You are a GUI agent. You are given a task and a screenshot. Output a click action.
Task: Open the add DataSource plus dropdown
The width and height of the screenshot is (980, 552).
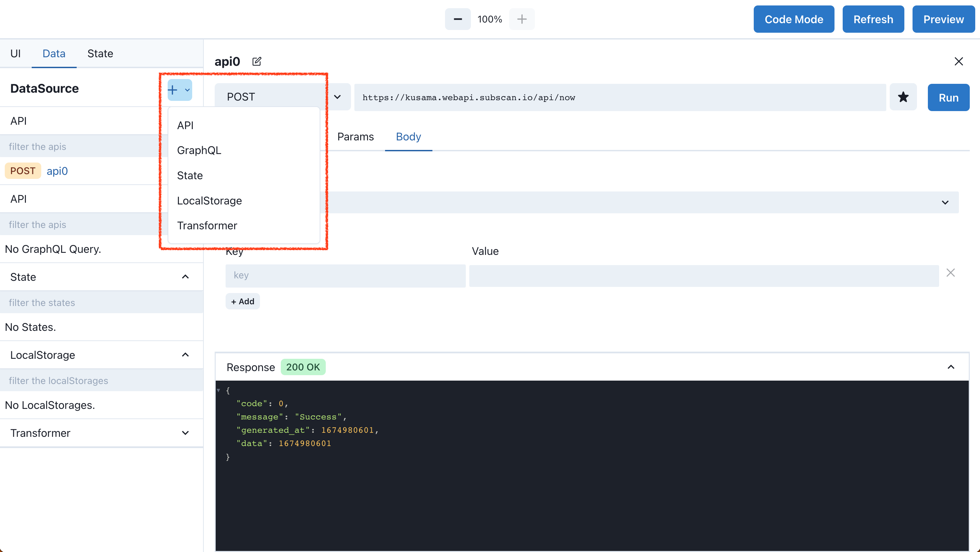click(x=180, y=90)
